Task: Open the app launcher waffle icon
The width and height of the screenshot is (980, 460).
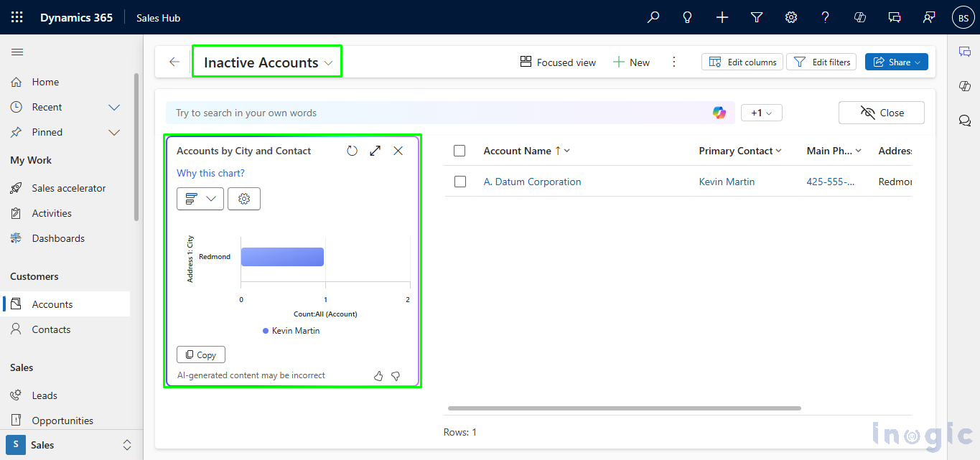Action: point(17,17)
